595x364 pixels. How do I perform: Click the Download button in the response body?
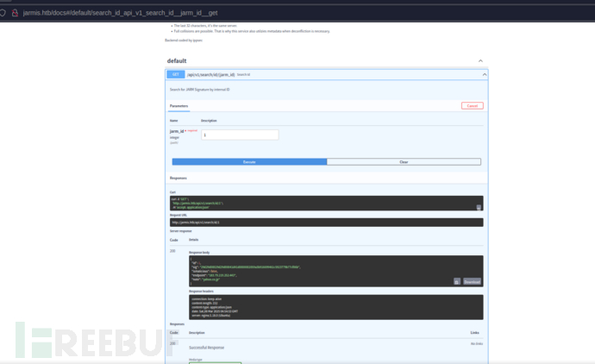click(472, 282)
